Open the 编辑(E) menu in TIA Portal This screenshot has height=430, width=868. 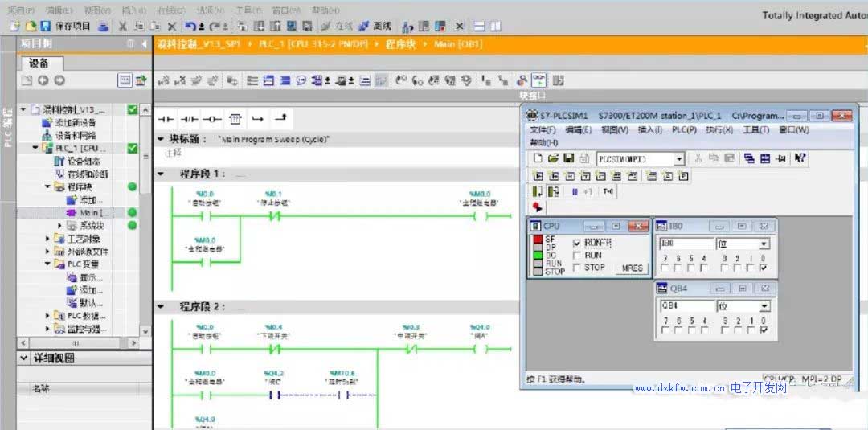59,10
